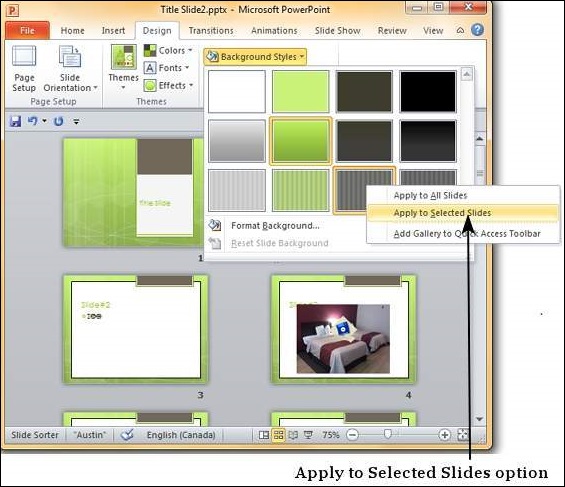Open the File tab
565x487 pixels.
point(27,31)
